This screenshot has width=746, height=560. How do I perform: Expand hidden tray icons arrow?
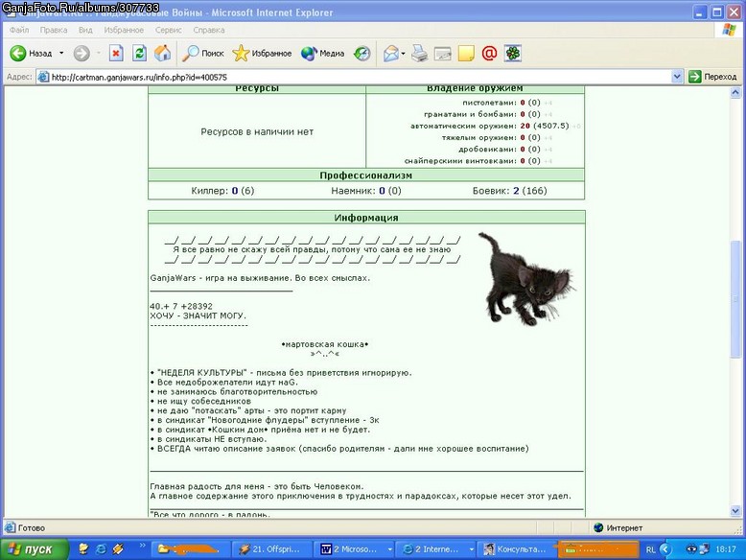665,549
